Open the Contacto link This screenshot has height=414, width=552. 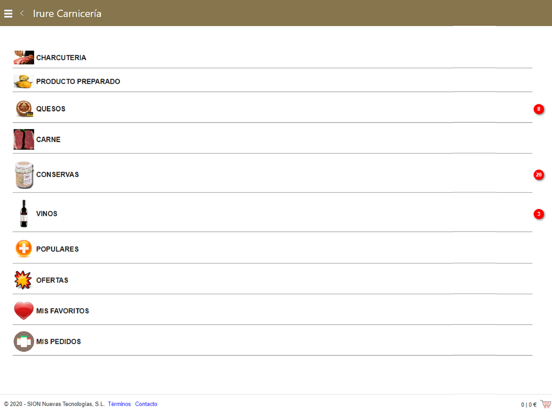(146, 404)
